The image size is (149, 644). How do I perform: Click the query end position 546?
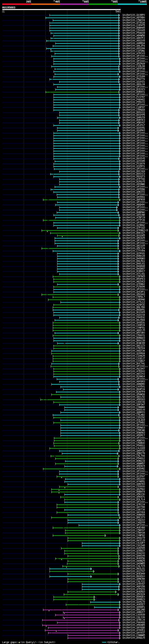[118, 11]
